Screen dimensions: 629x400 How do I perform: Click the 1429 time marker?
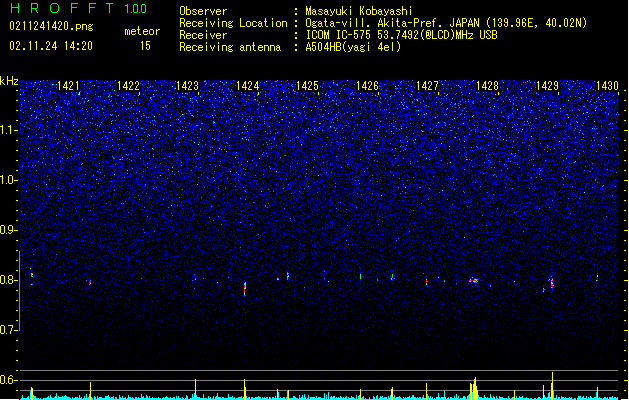click(548, 86)
